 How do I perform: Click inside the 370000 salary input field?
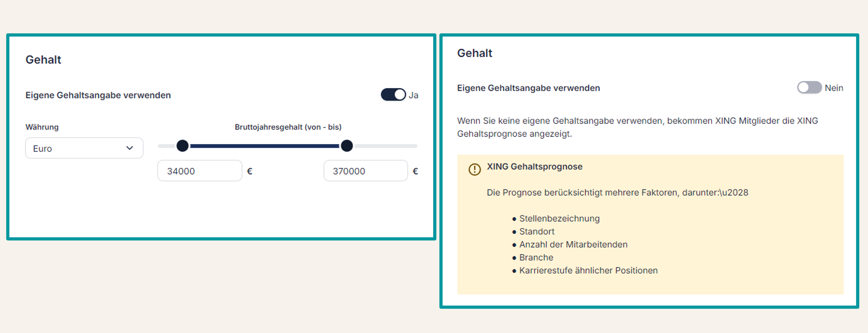click(x=366, y=171)
